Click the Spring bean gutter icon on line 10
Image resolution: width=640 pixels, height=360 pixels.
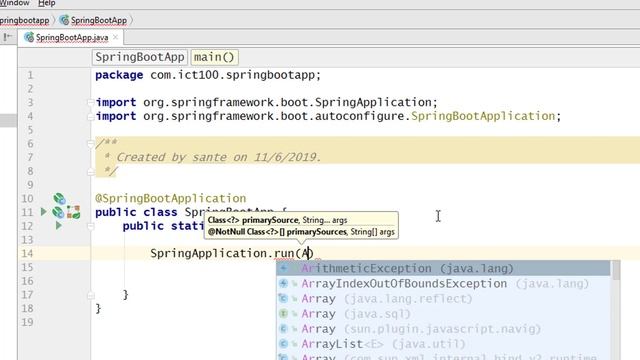pos(60,199)
